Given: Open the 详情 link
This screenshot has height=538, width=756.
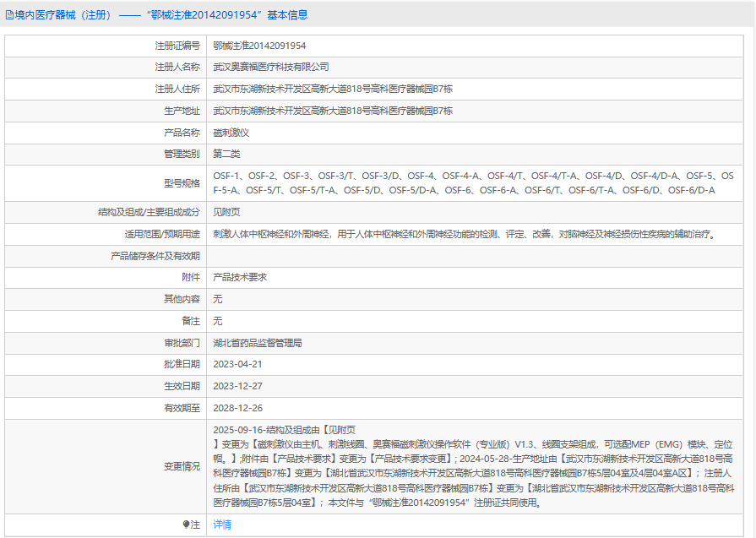Looking at the screenshot, I should tap(222, 524).
